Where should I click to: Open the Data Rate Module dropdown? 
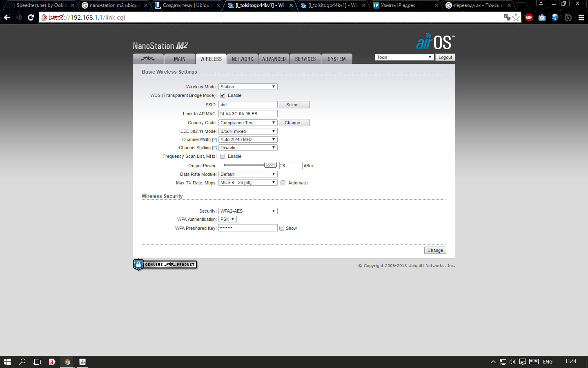point(248,174)
